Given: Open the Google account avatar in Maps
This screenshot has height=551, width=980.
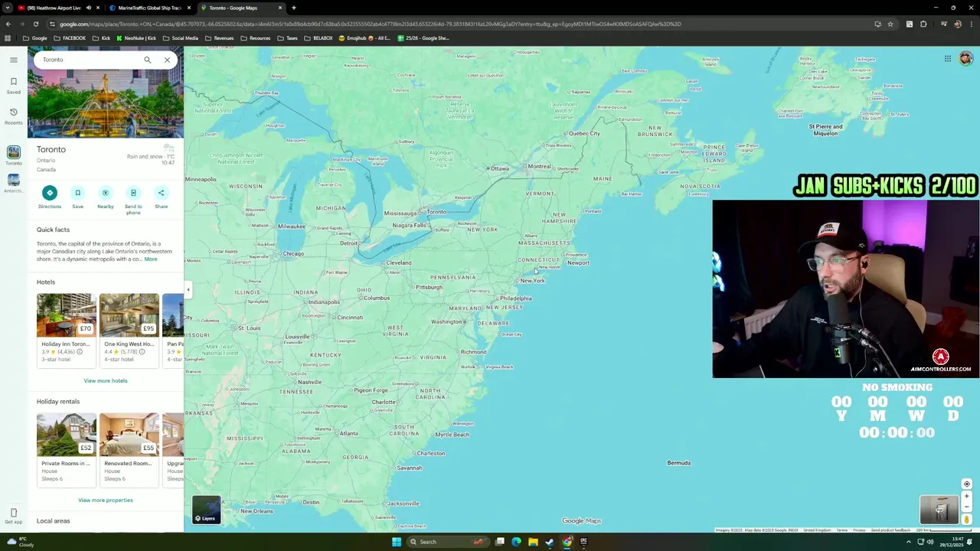Looking at the screenshot, I should [965, 59].
